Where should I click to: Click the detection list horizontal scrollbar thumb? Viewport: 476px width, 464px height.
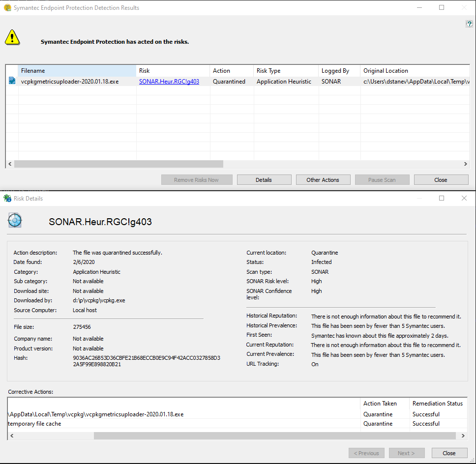click(x=119, y=164)
